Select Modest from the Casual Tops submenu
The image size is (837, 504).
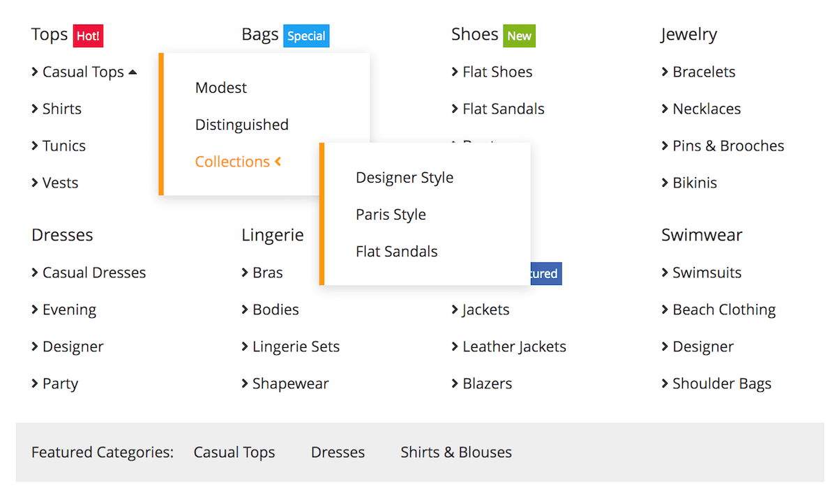click(x=221, y=88)
